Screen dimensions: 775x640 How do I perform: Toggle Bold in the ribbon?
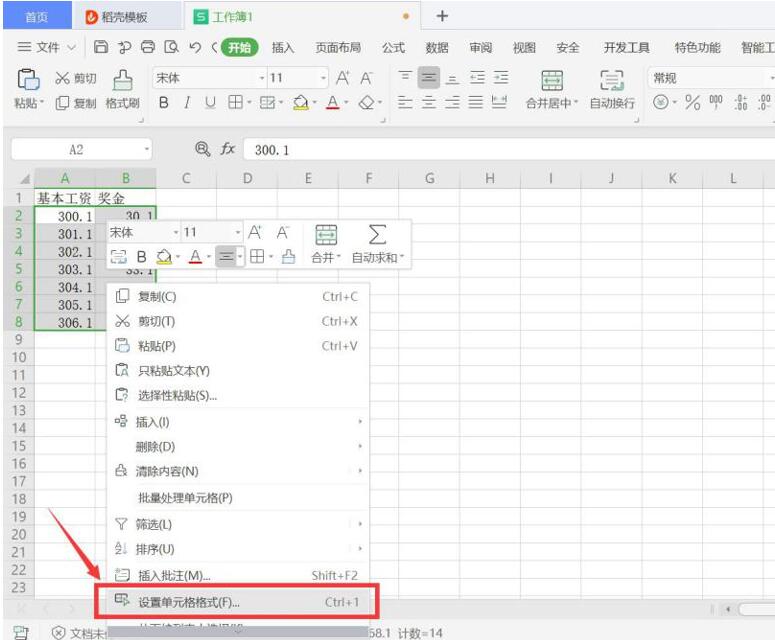click(164, 103)
